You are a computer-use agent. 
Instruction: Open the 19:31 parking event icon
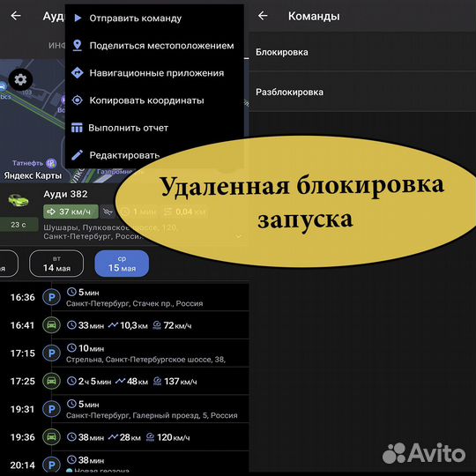51,409
